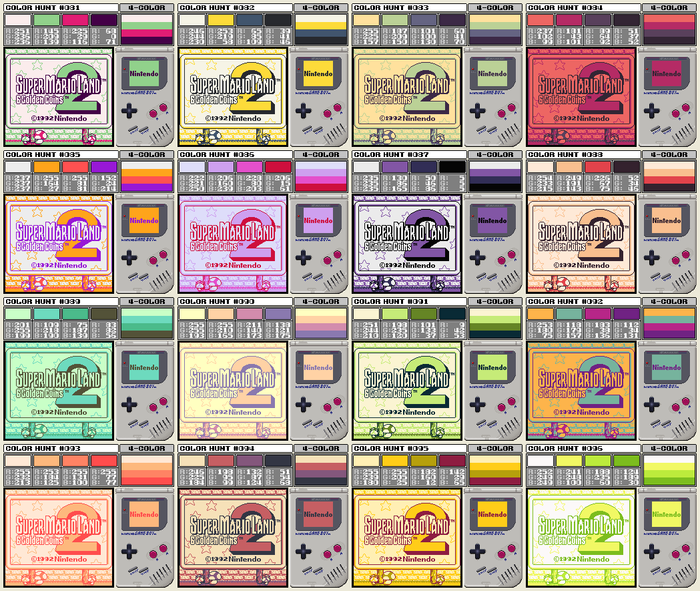The height and width of the screenshot is (591, 700).
Task: Open the lime title screen preview for #096
Action: coord(581,538)
